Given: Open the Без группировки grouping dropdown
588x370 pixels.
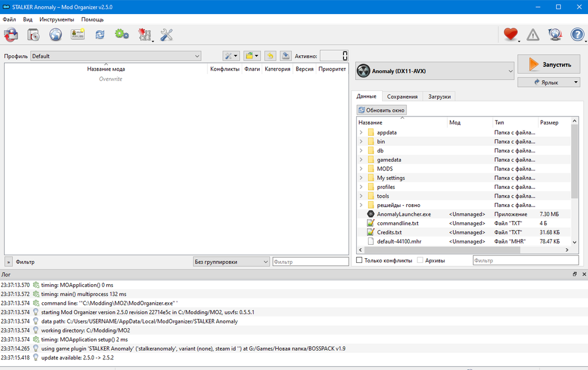Looking at the screenshot, I should (231, 262).
